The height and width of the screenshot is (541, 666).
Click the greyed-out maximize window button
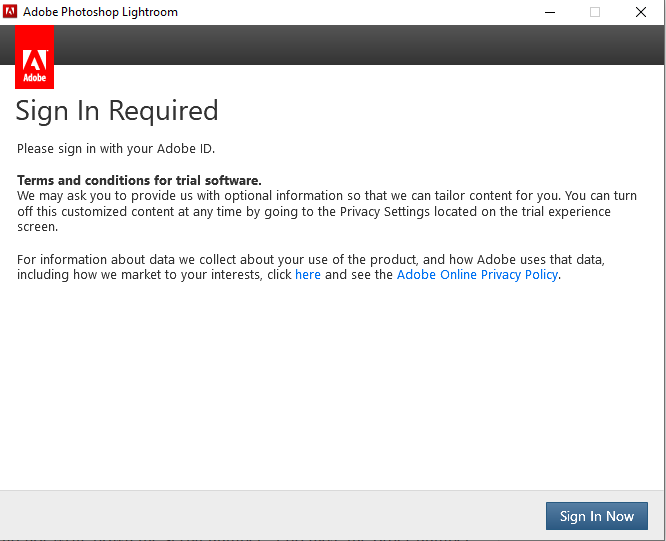click(x=595, y=12)
